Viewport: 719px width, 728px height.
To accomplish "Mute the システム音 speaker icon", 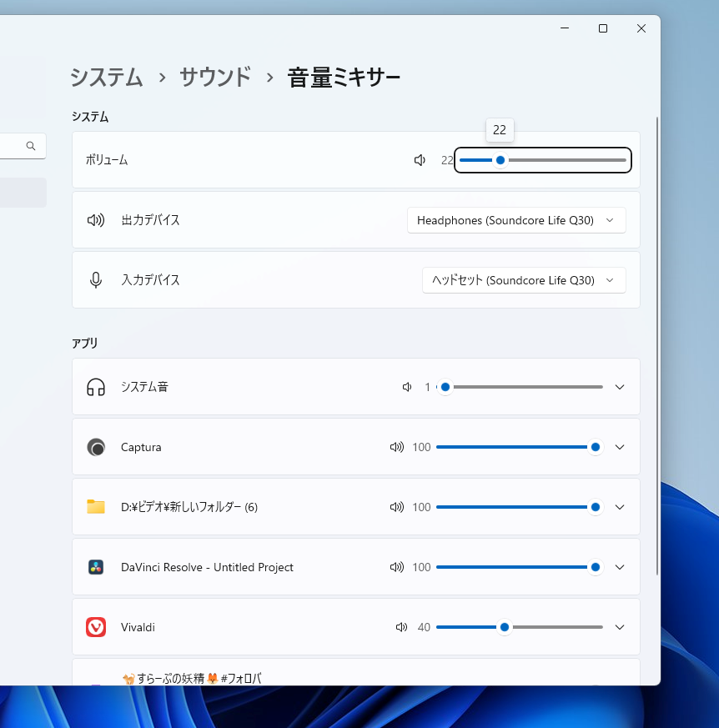I will click(407, 387).
